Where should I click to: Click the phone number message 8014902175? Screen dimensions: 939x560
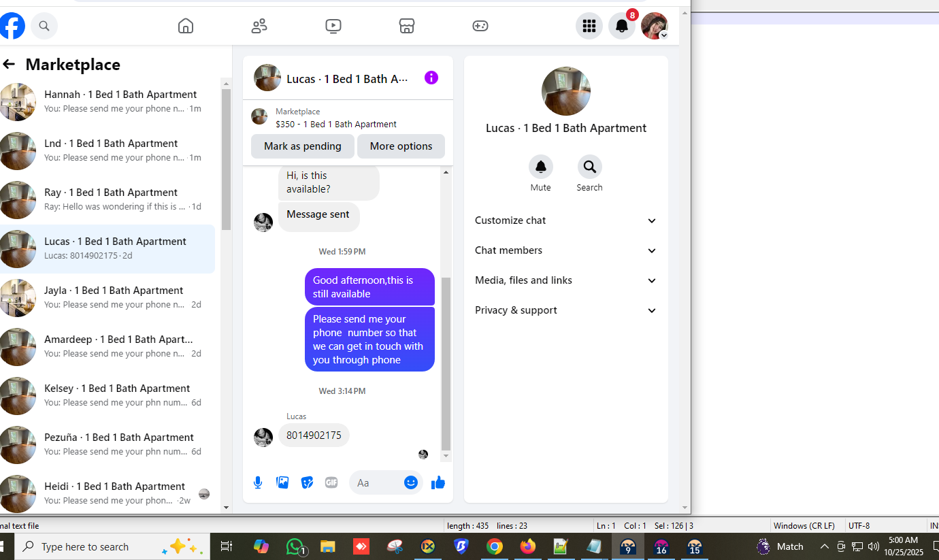[x=314, y=435]
